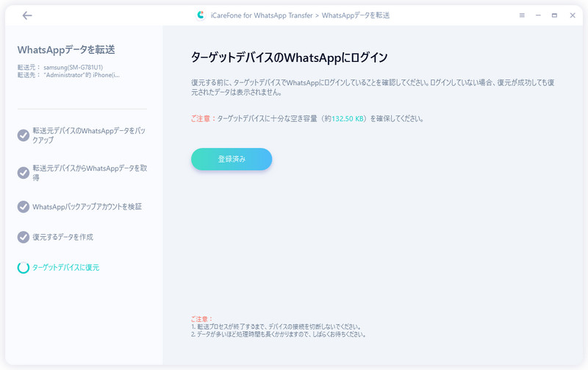
Task: Click note 2 about データが多いほど処理時間
Action: point(279,335)
